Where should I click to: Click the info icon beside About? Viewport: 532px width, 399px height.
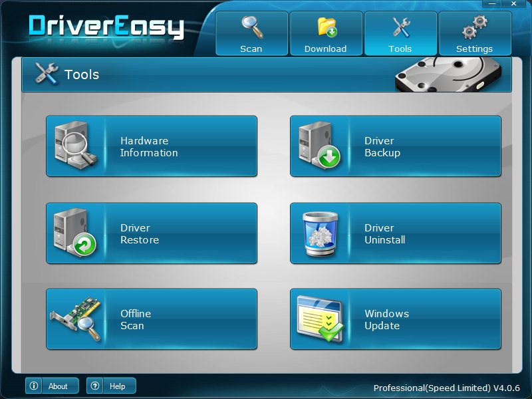coord(34,386)
